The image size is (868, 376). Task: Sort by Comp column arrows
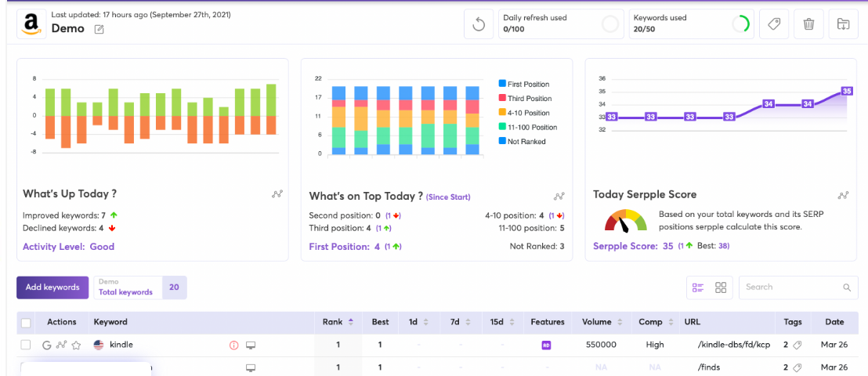(671, 322)
